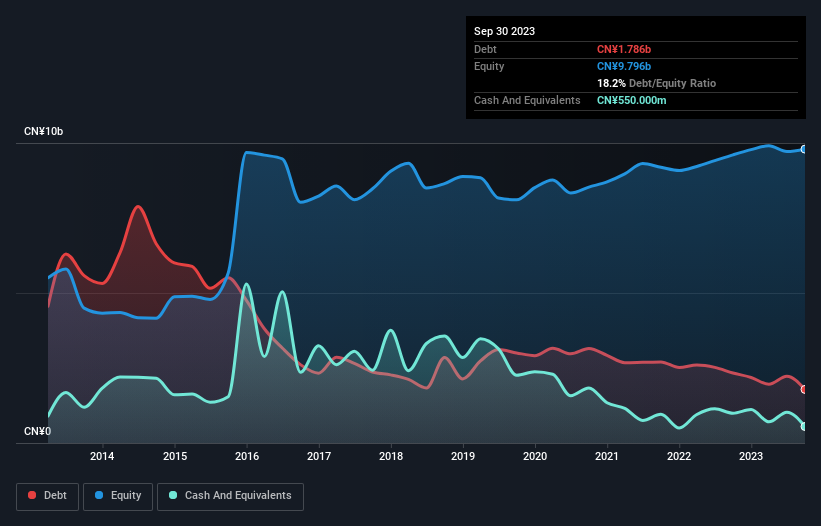
Task: Click the red Debt end-point marker
Action: point(804,389)
